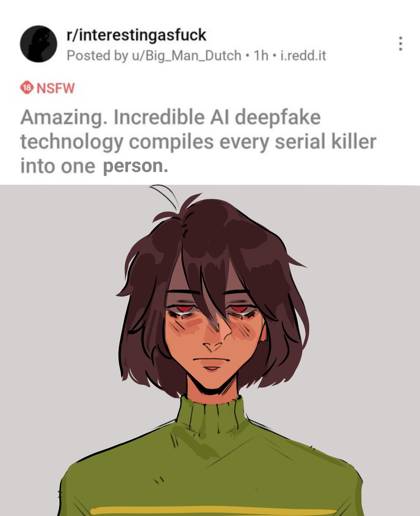Click the red 18+ NSFW badge icon
420x516 pixels.
27,88
